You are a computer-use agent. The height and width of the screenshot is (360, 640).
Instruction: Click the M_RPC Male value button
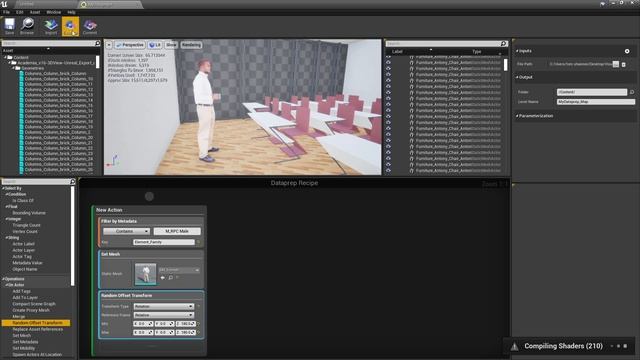click(177, 231)
